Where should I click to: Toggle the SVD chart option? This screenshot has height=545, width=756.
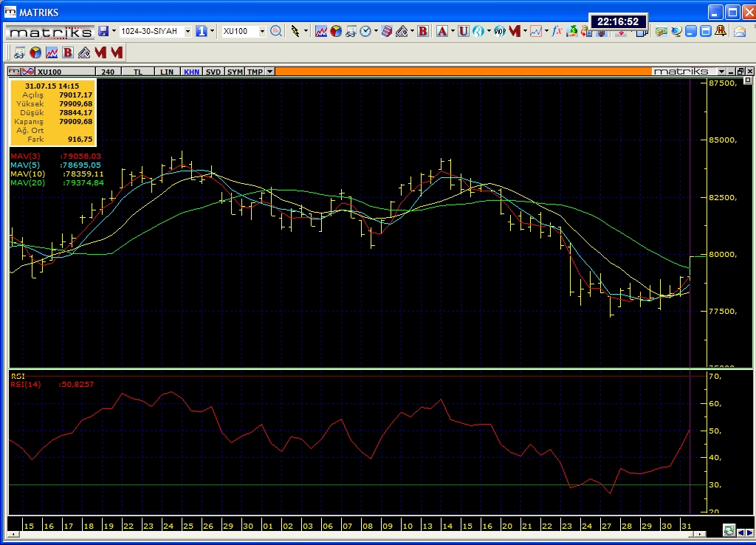[213, 72]
